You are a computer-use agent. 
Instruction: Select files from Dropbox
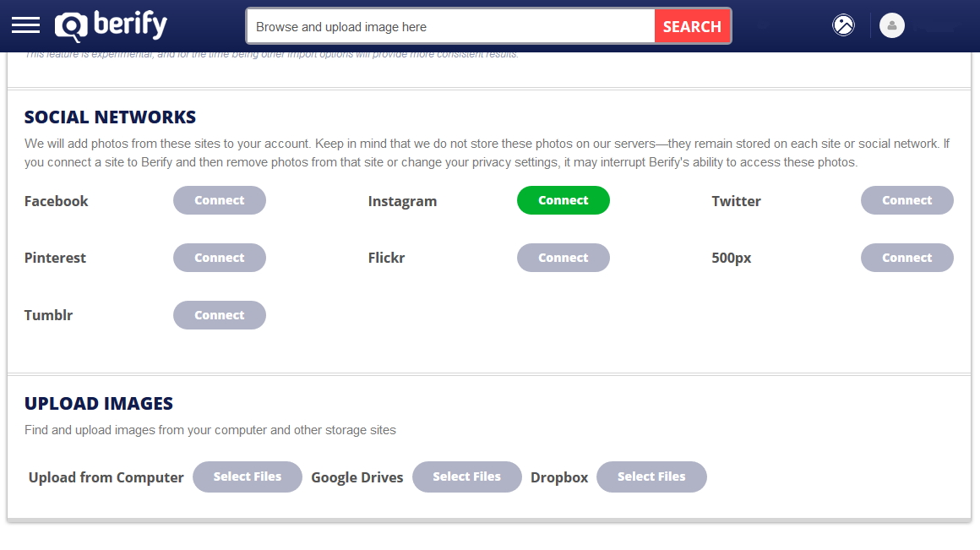pyautogui.click(x=651, y=476)
